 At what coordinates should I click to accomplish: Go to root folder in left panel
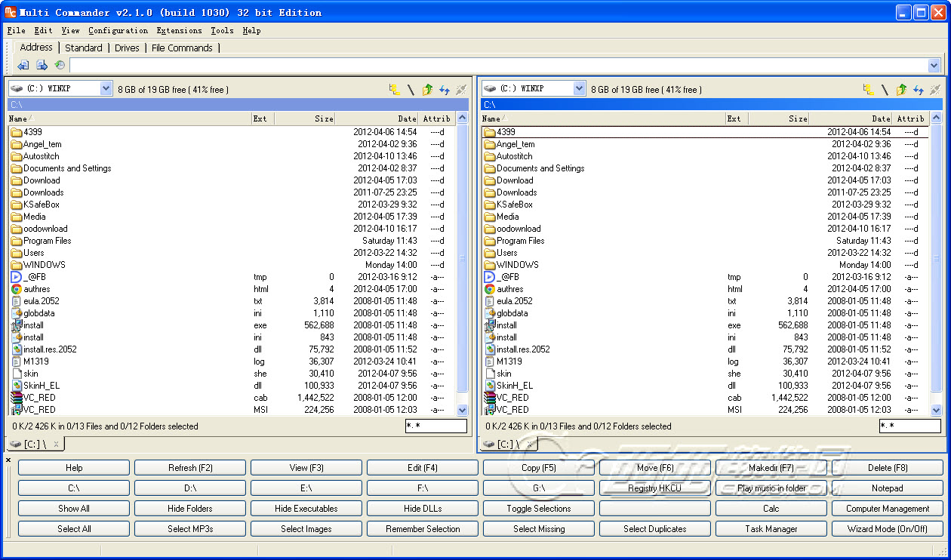411,89
